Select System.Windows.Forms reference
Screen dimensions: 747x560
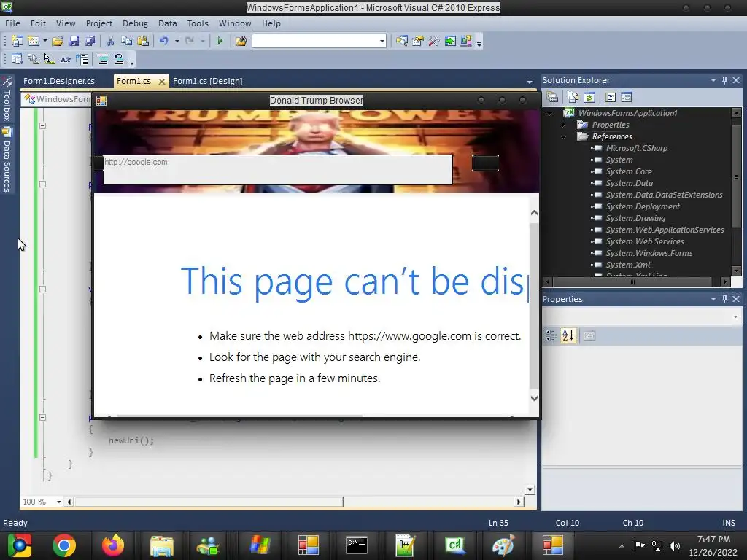(649, 253)
